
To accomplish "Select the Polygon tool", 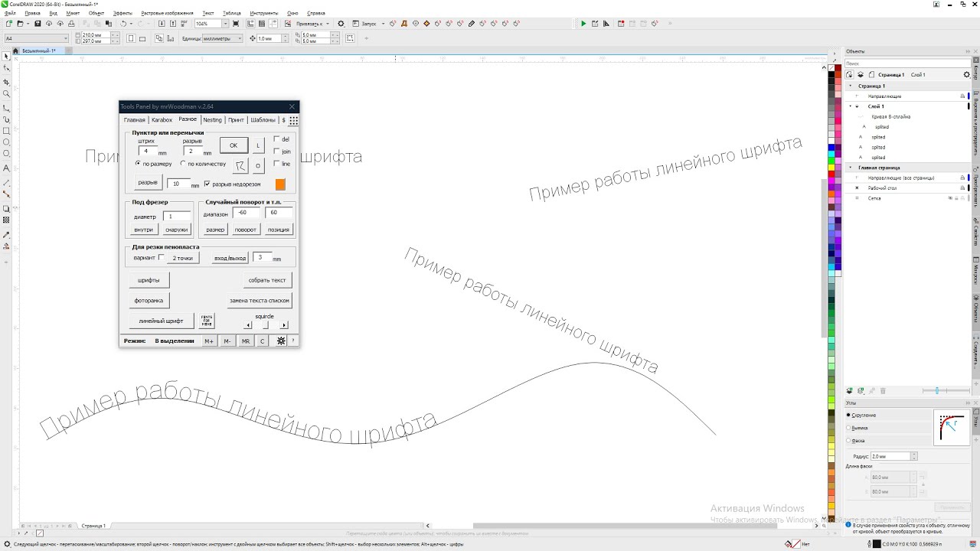I will (x=6, y=155).
